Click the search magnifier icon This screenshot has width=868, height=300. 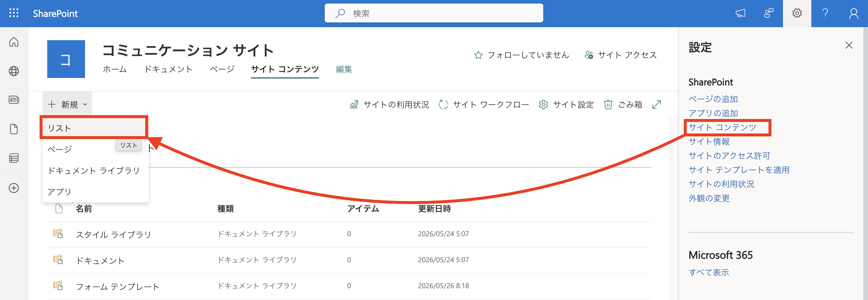click(340, 13)
